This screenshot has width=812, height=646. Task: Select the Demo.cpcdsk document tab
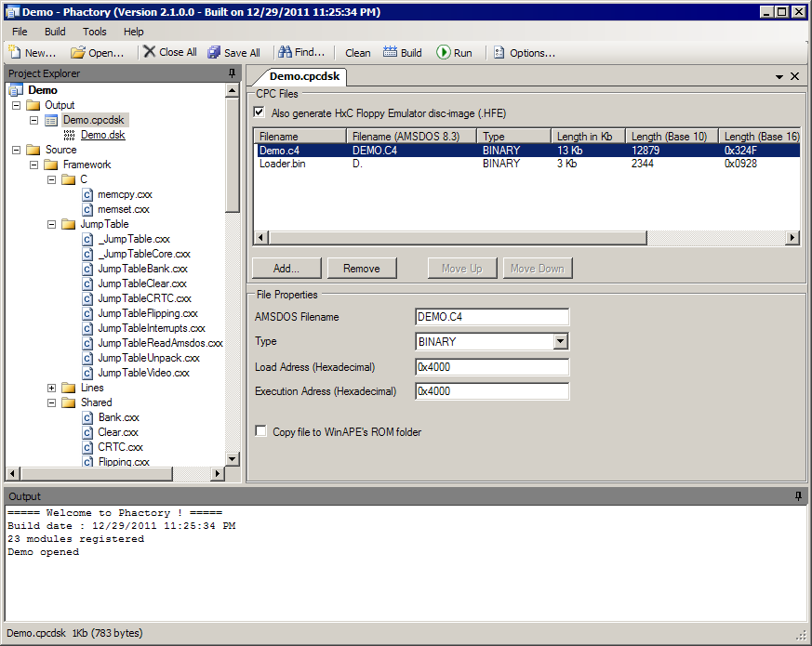[304, 76]
